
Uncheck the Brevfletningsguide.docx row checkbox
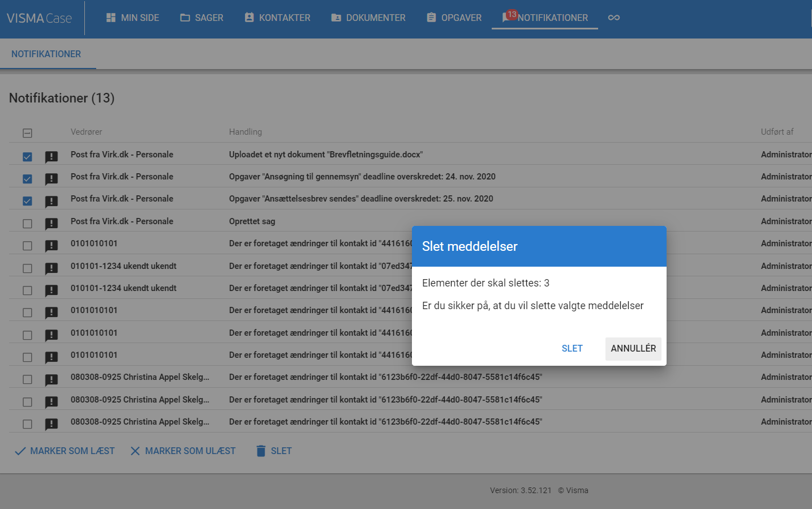tap(27, 157)
